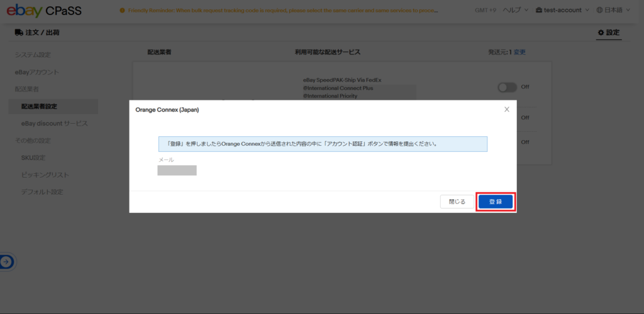Open デフォルト設定 in the sidebar
This screenshot has height=314, width=644.
pos(42,192)
